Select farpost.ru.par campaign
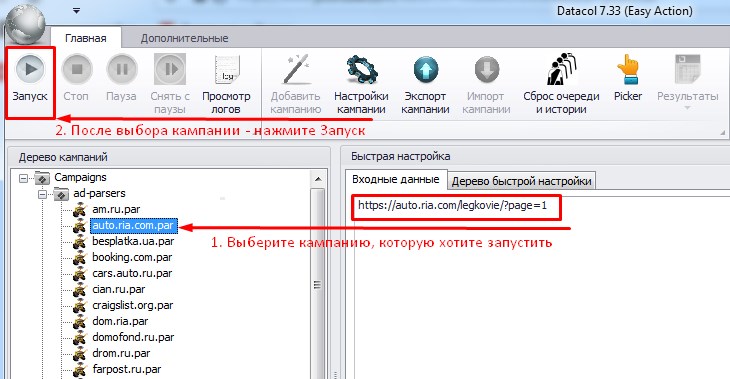730x379 pixels. tap(127, 369)
